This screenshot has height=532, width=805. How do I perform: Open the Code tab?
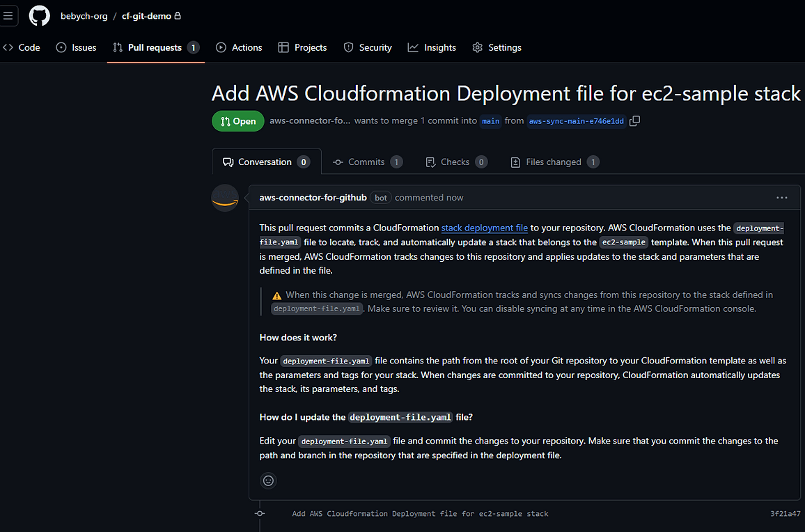[x=22, y=47]
